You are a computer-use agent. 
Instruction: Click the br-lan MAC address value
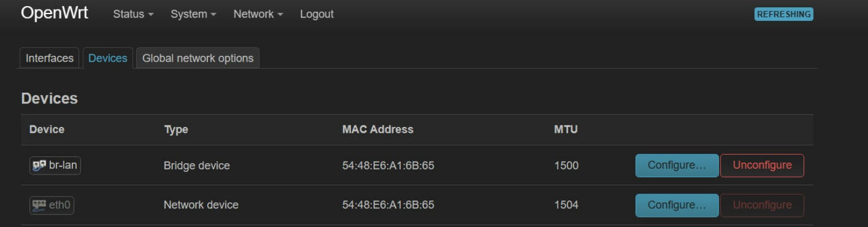(388, 165)
